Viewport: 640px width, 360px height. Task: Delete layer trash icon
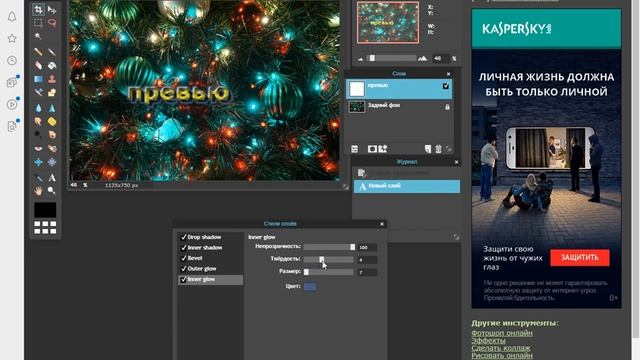coord(438,149)
